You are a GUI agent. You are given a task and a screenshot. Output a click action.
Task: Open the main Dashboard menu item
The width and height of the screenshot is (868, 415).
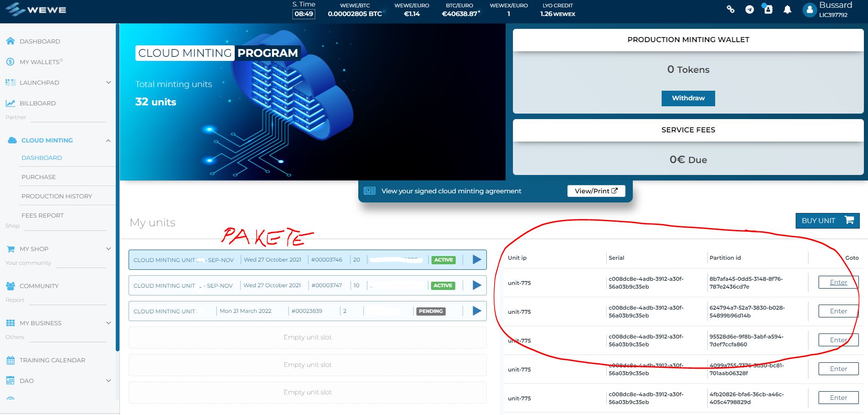pyautogui.click(x=40, y=41)
